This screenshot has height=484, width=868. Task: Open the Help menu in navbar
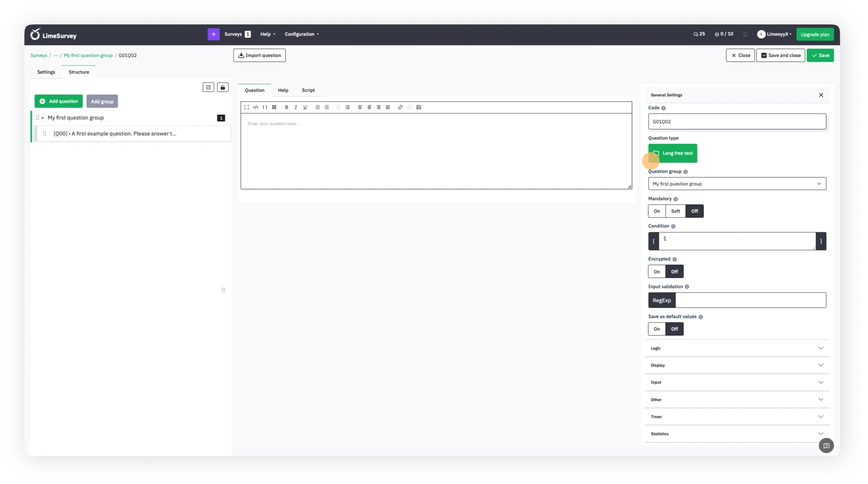click(268, 34)
